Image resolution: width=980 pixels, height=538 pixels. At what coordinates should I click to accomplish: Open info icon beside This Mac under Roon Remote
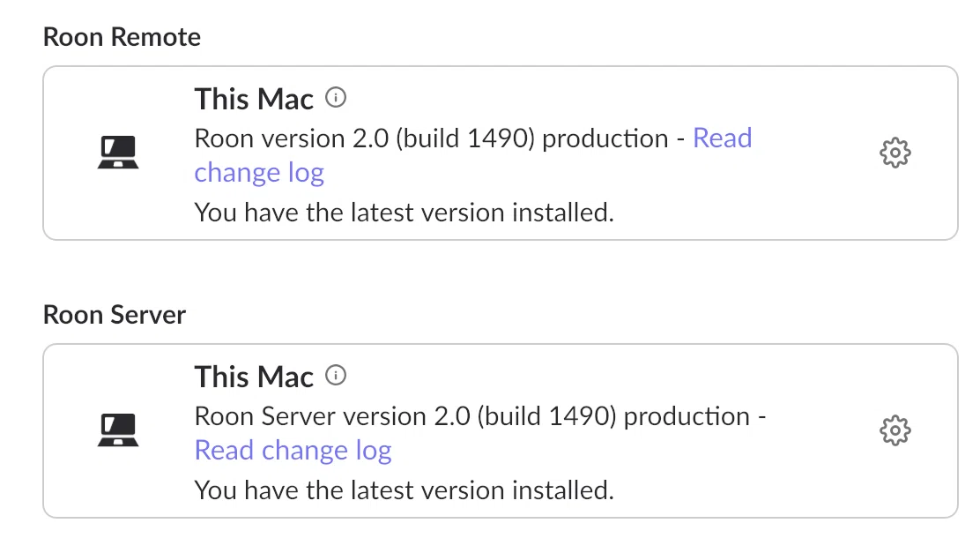[x=336, y=98]
